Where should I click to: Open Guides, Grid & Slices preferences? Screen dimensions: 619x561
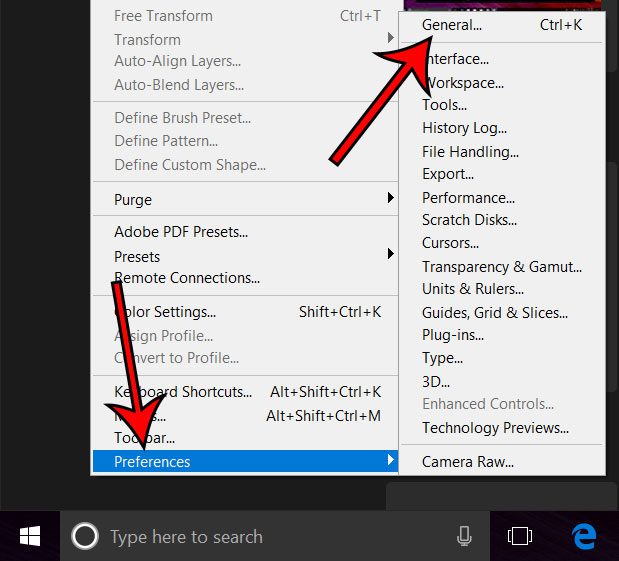(493, 312)
